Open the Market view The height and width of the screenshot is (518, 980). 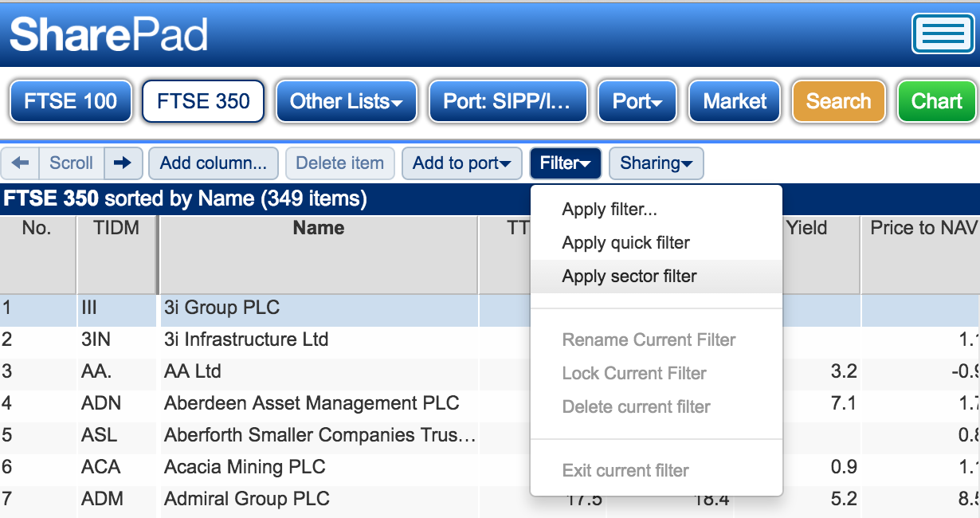point(735,101)
